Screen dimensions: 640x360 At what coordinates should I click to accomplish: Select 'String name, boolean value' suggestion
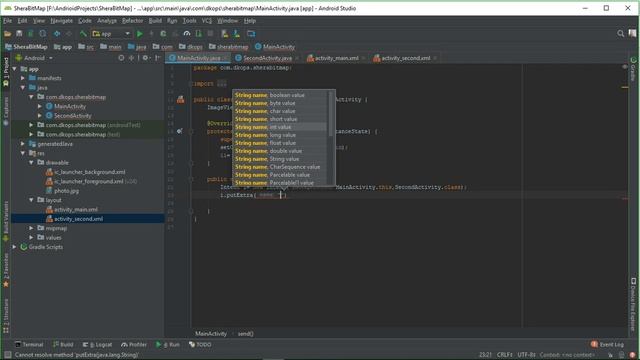tap(280, 95)
